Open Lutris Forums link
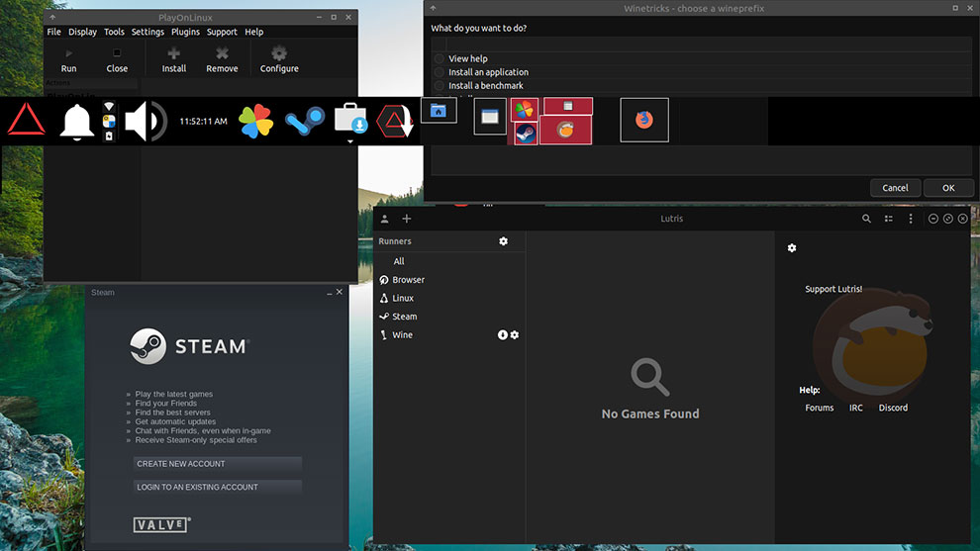This screenshot has height=551, width=980. [820, 408]
